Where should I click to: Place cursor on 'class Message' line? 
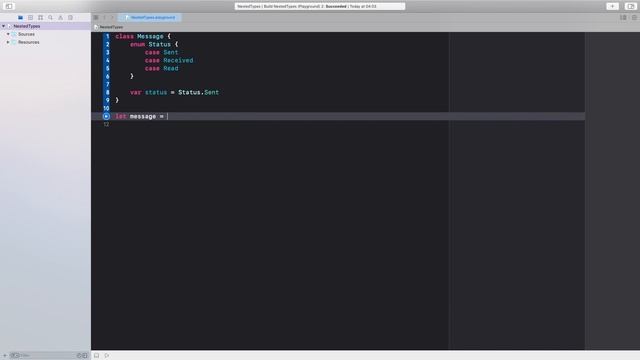[143, 36]
